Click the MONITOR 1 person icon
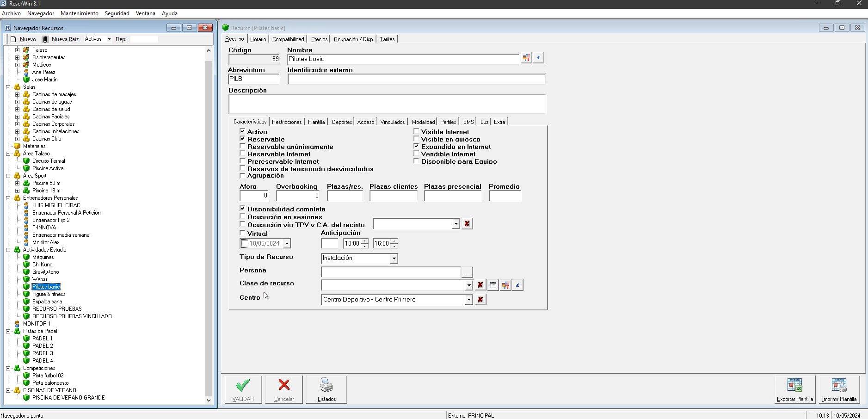This screenshot has width=868, height=419. tap(17, 324)
